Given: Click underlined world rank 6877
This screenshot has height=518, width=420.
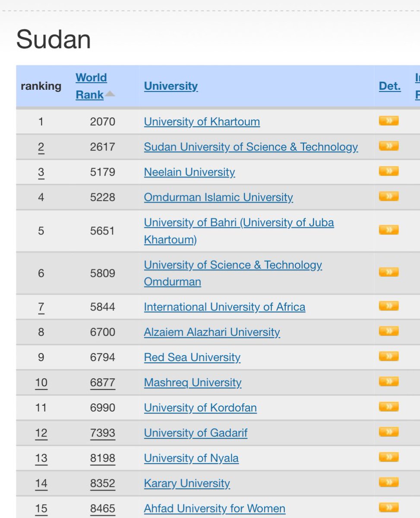Looking at the screenshot, I should coord(103,382).
